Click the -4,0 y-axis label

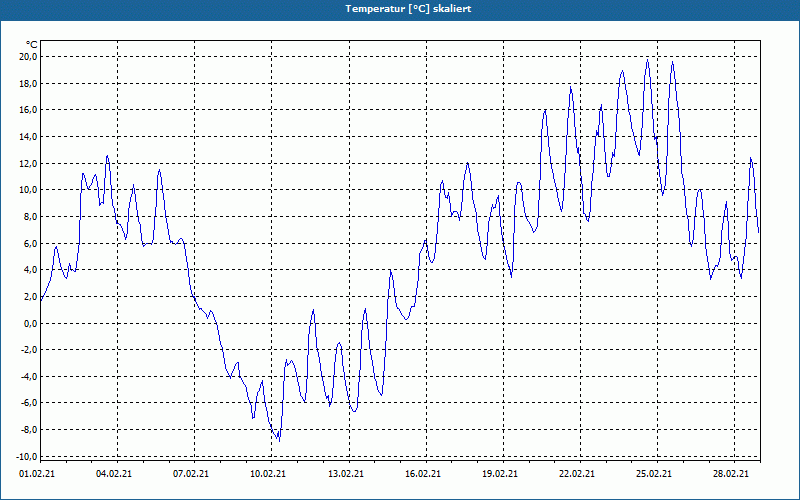click(x=29, y=377)
